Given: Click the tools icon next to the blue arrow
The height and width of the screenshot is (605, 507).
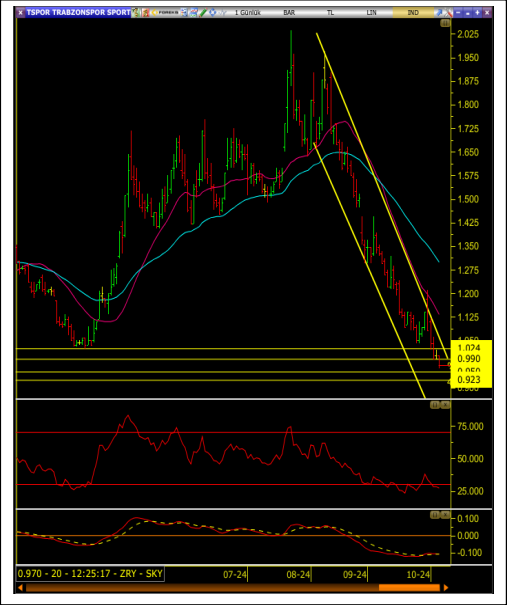Looking at the screenshot, I should 448,12.
